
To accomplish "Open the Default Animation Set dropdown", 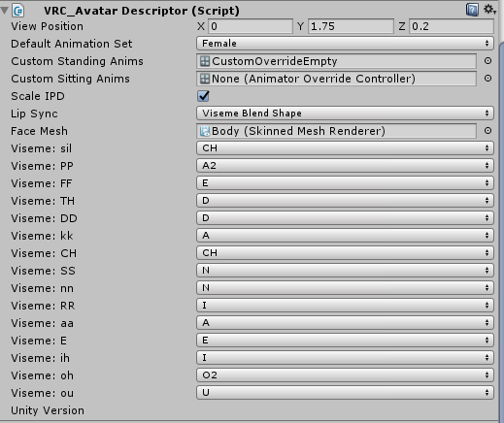I will pyautogui.click(x=345, y=44).
